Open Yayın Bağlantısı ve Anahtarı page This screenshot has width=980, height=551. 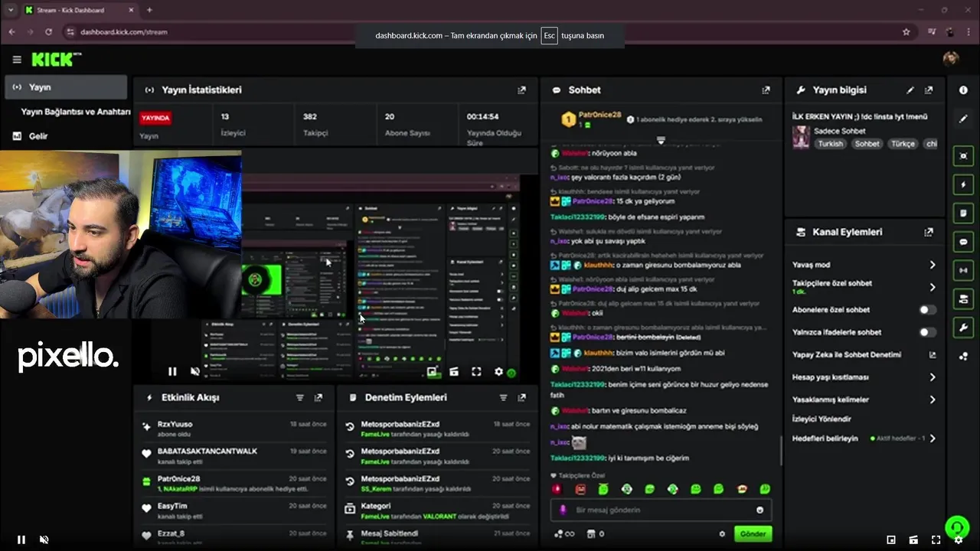[76, 112]
